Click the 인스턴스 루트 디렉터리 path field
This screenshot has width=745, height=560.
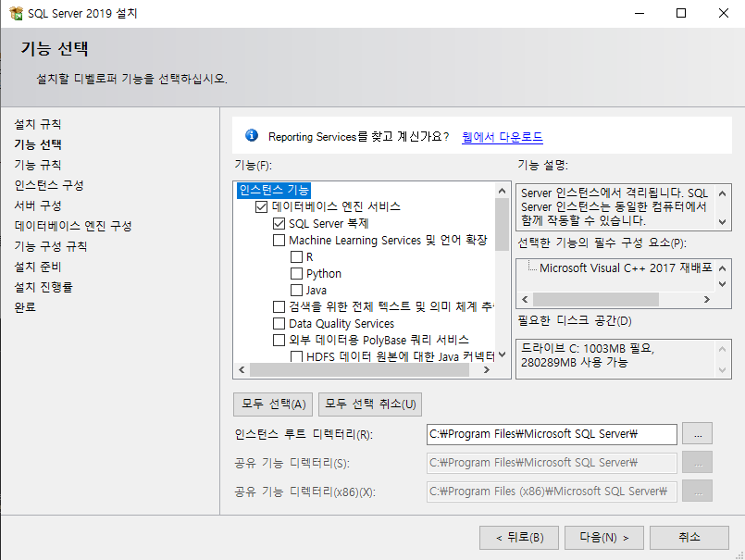pos(552,434)
